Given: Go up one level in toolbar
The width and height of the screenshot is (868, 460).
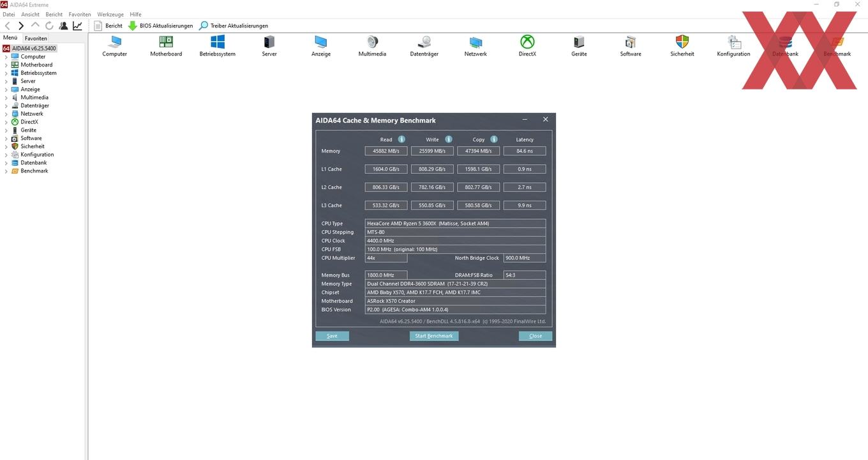Looking at the screenshot, I should [35, 26].
